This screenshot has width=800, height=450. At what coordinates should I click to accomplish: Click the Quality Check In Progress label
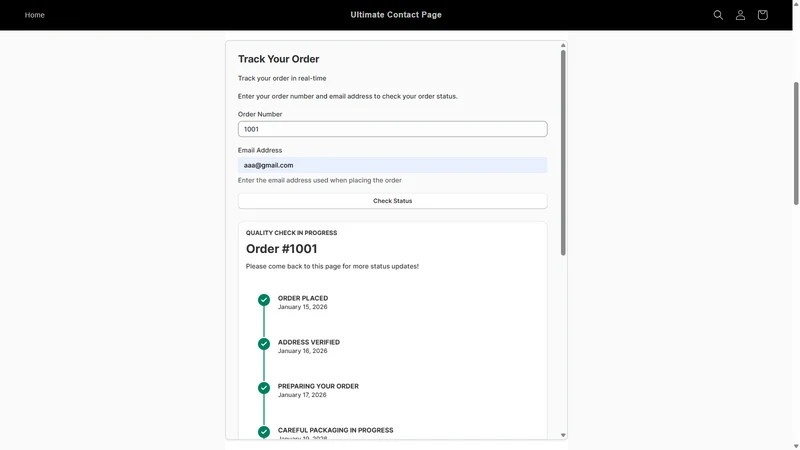291,233
